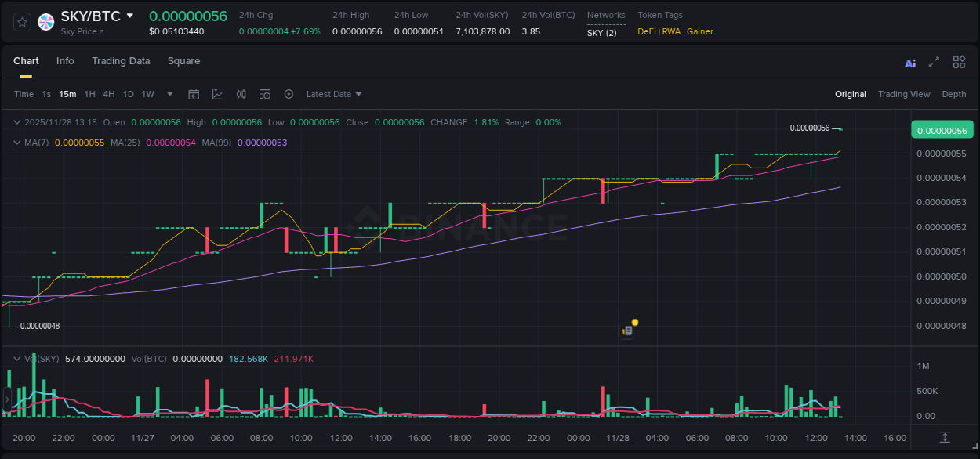Image resolution: width=980 pixels, height=459 pixels.
Task: Expand Latest Data dropdown
Action: [x=334, y=94]
